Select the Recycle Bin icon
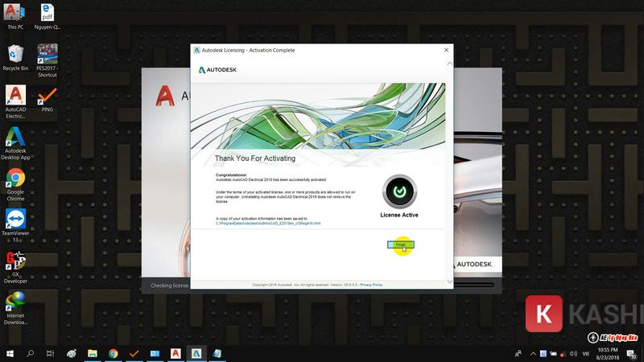Image resolution: width=644 pixels, height=362 pixels. (15, 54)
